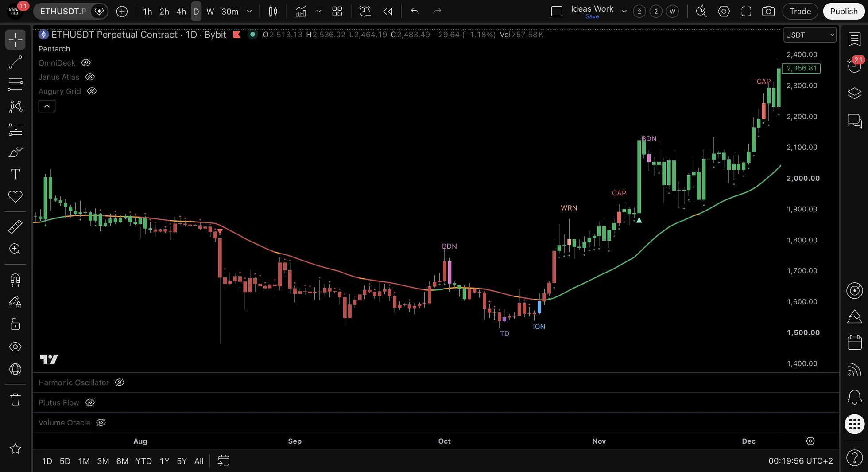Image resolution: width=868 pixels, height=472 pixels.
Task: Open the watchlist panel
Action: coord(854,39)
